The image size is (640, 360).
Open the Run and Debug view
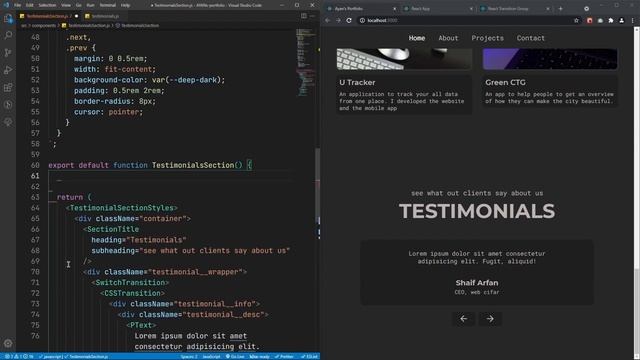tap(8, 70)
